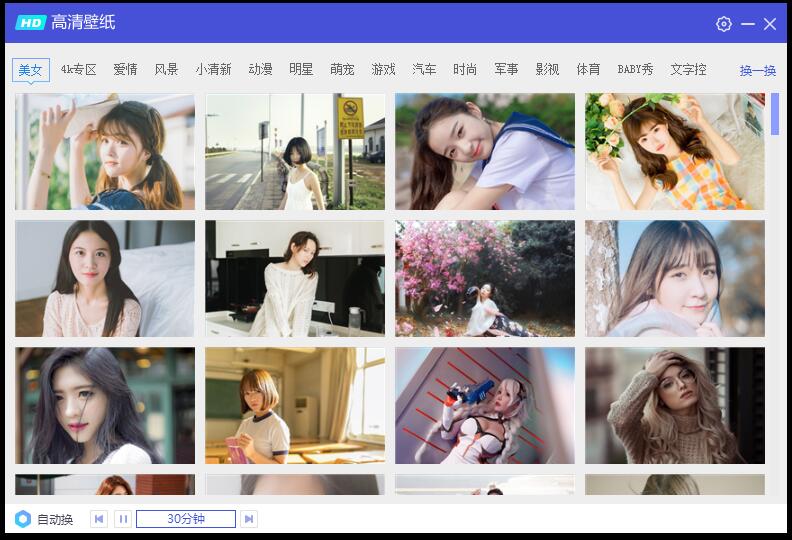Open the 汽车 category
The height and width of the screenshot is (540, 792).
(x=424, y=69)
